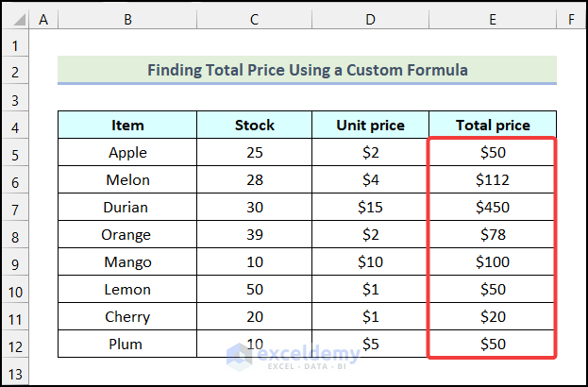Select the Orange stock cell showing 39

(254, 234)
